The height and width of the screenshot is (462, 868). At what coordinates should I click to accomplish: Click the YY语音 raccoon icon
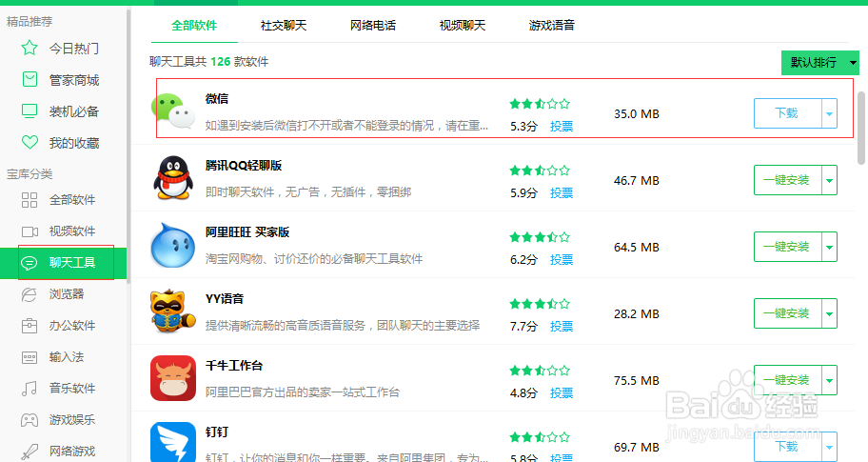[x=172, y=311]
